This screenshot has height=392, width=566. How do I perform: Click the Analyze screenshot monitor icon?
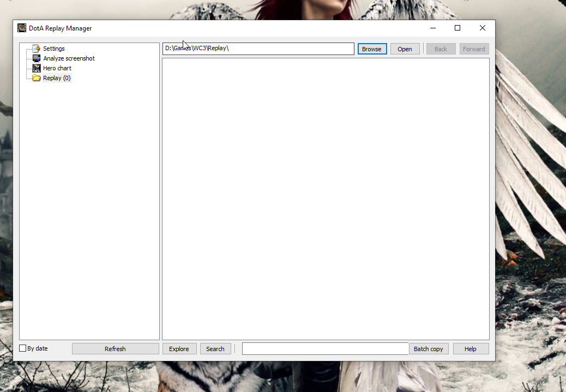tap(36, 58)
